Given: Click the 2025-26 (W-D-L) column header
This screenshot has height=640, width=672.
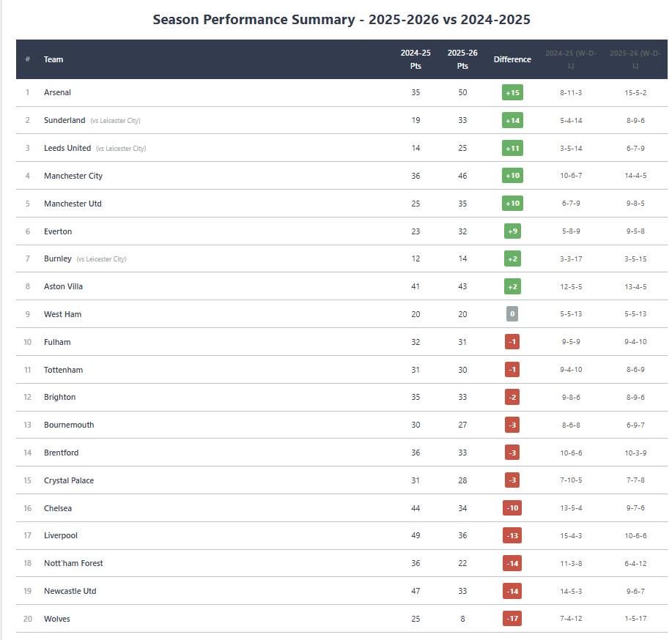Looking at the screenshot, I should [635, 59].
